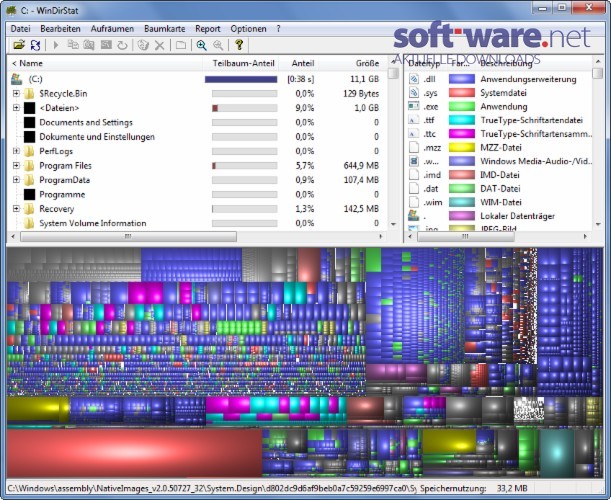Click the Refresh All toolbar icon

point(35,45)
